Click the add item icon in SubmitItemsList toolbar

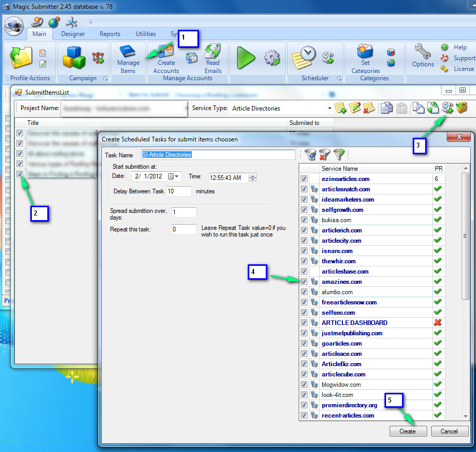[x=340, y=108]
